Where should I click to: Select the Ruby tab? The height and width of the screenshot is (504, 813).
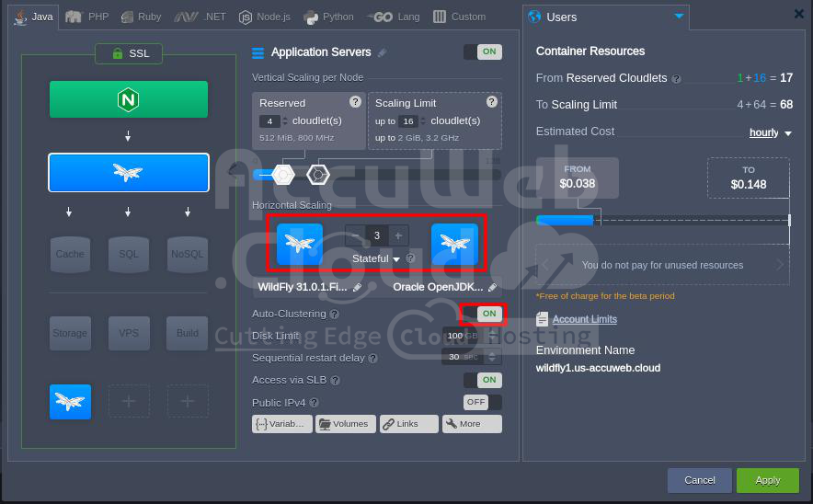(x=141, y=17)
